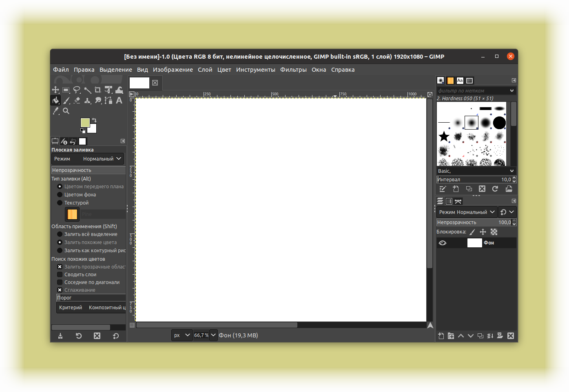Select 'Цветом фона' fill type
Image resolution: width=569 pixels, height=392 pixels.
coord(80,194)
